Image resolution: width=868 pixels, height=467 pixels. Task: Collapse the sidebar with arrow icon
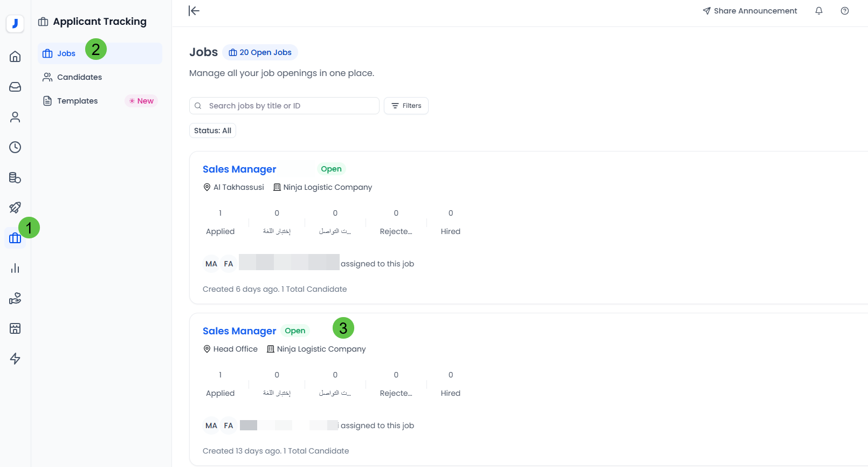click(194, 11)
